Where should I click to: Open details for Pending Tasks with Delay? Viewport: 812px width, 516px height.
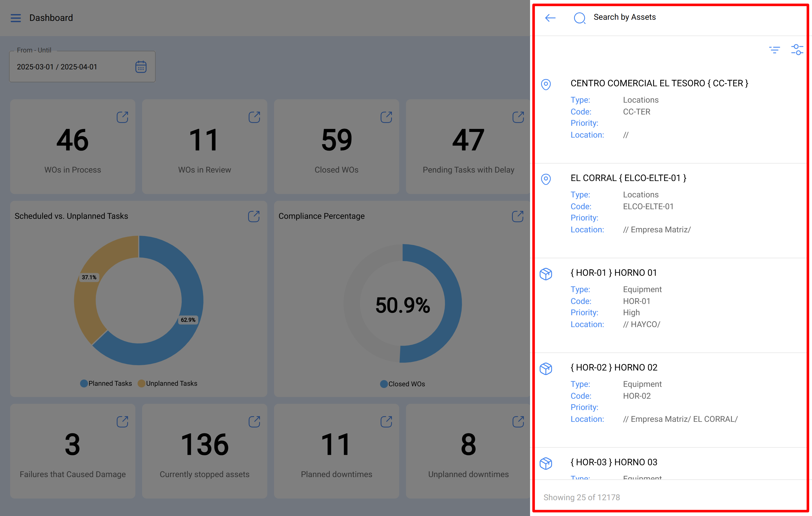pyautogui.click(x=518, y=117)
